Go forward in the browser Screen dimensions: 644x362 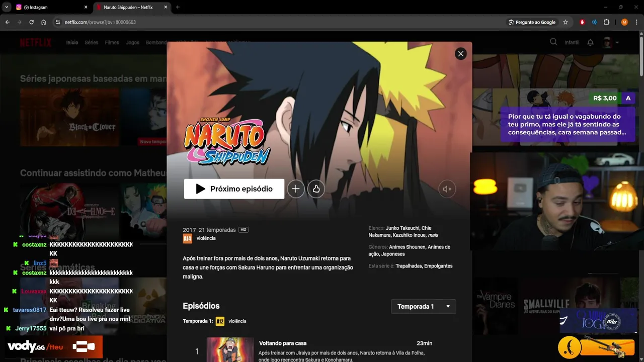20,22
